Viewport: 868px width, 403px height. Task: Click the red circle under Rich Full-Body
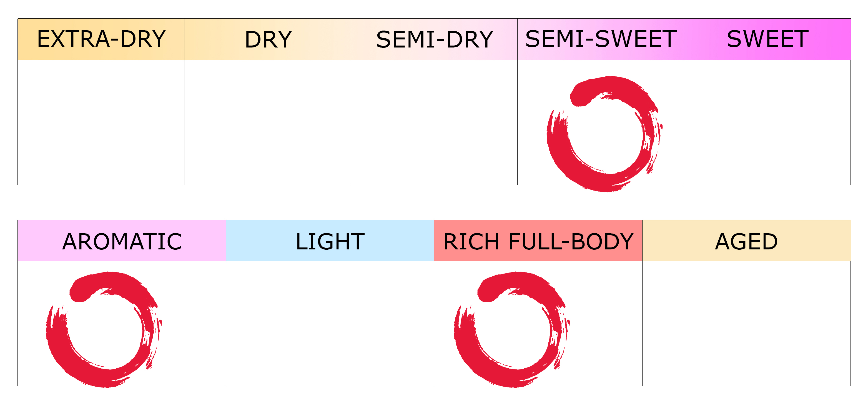512,330
